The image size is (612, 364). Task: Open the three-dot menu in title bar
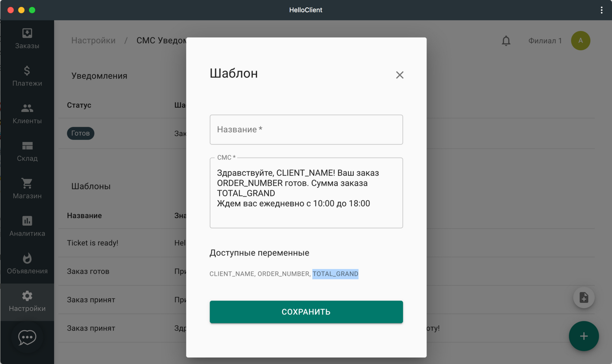tap(601, 10)
